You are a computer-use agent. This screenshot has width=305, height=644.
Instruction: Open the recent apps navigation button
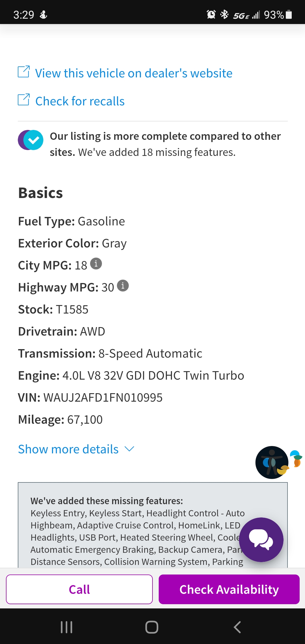point(67,627)
